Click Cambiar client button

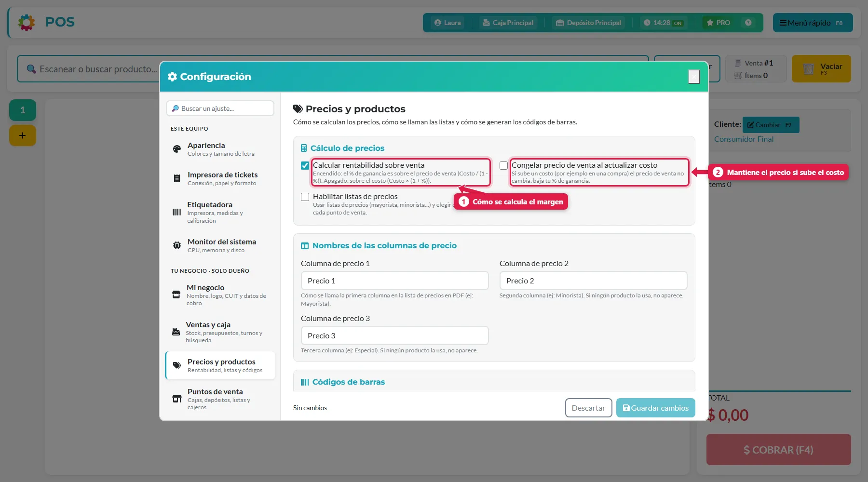coord(771,125)
